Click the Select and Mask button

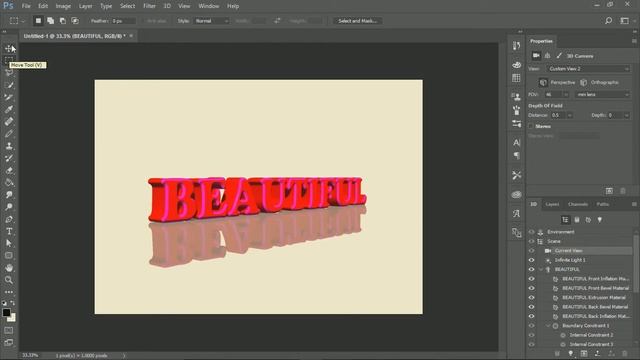358,21
